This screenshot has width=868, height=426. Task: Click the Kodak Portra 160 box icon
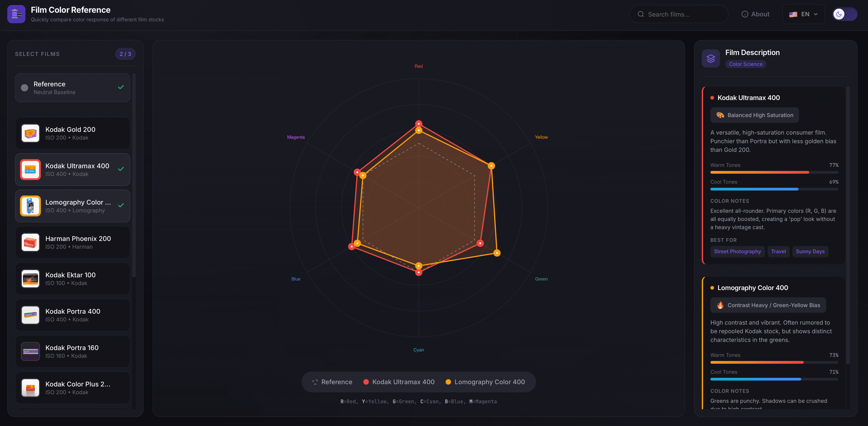[x=30, y=351]
